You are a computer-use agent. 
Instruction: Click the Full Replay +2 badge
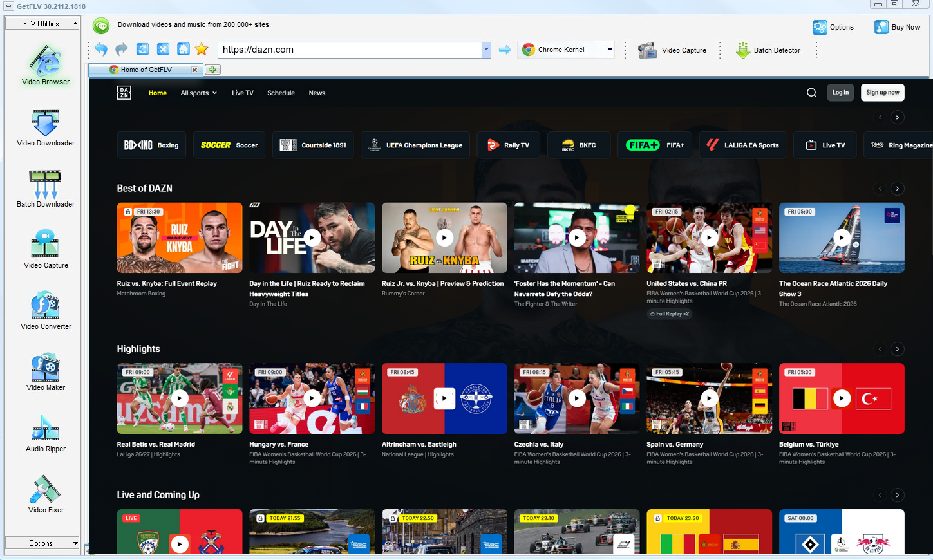[x=670, y=314]
